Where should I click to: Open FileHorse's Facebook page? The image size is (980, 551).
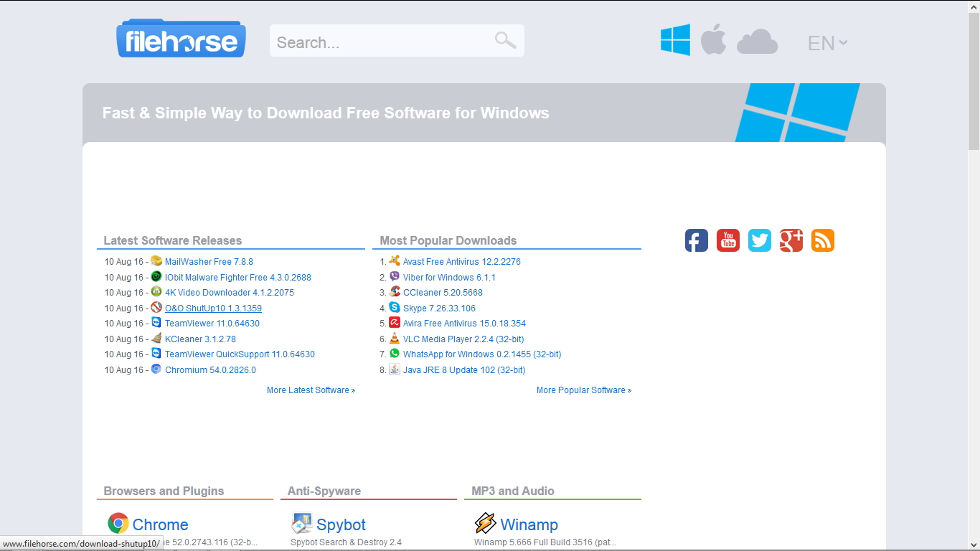pos(696,240)
